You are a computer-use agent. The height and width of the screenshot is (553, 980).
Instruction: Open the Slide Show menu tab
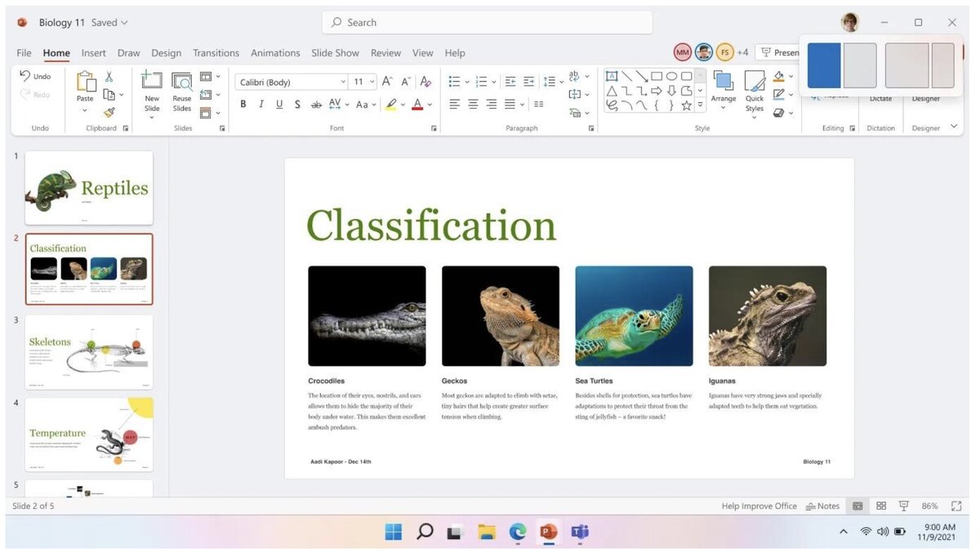pyautogui.click(x=335, y=52)
